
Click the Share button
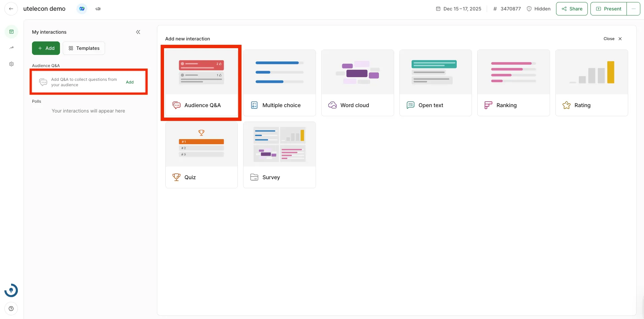click(572, 9)
